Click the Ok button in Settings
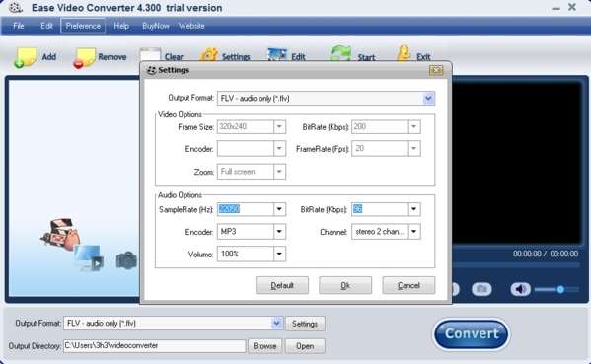 point(345,286)
